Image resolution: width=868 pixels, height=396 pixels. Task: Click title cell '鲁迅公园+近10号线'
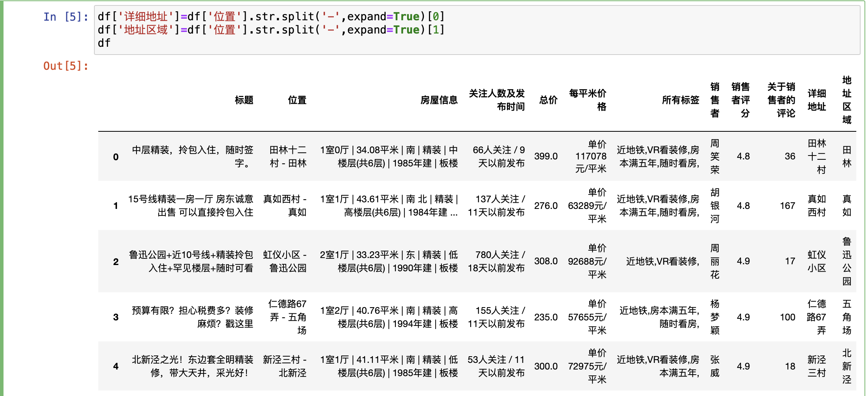click(191, 262)
